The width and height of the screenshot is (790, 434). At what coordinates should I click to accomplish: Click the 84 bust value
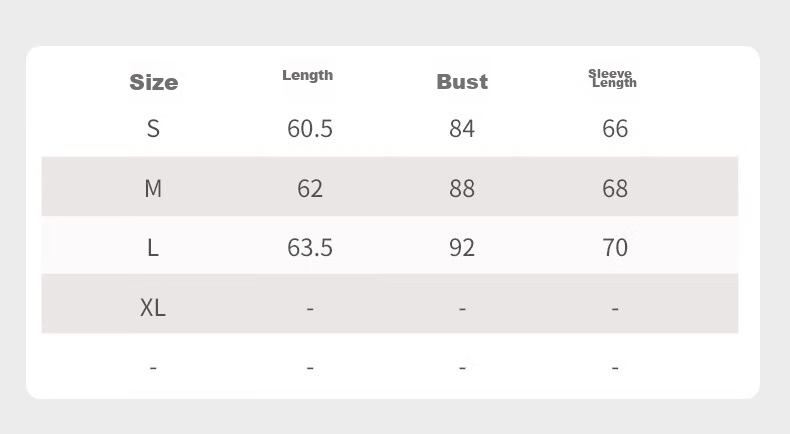pos(462,129)
